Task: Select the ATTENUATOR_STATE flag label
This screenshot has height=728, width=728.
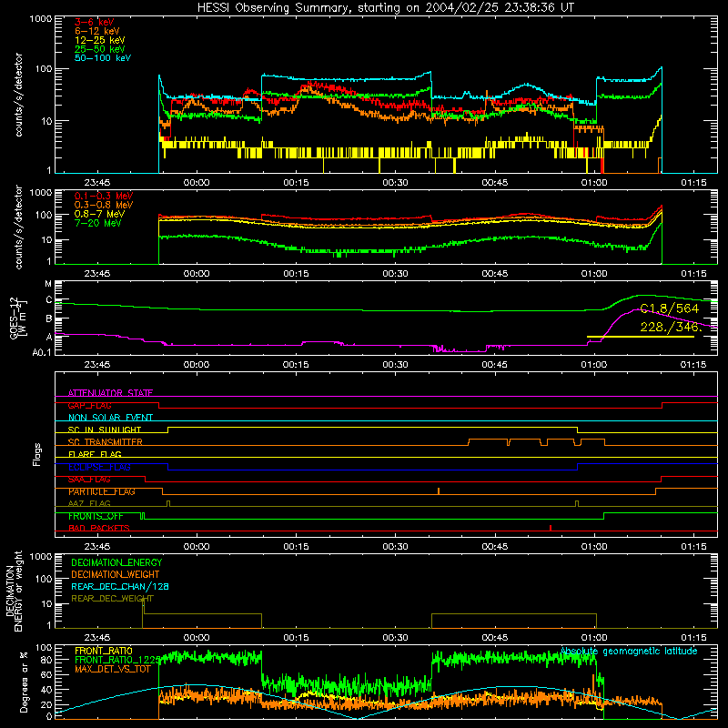Action: tap(110, 393)
